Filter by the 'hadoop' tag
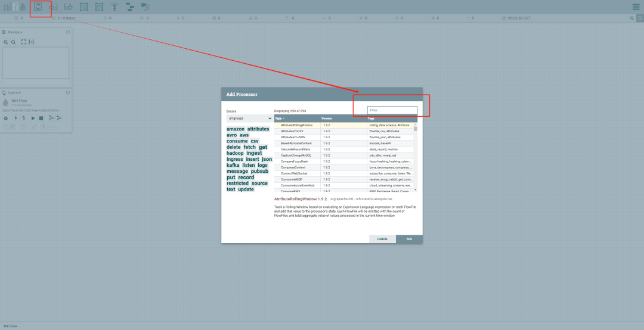Screen dimensions: 644x330 pos(235,153)
